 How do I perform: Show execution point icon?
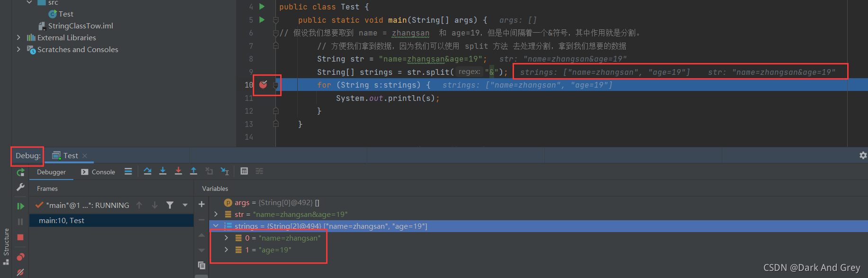(128, 171)
